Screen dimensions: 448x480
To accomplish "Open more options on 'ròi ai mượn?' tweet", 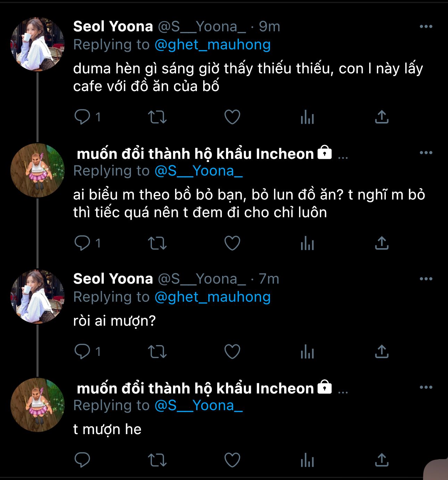I will (x=426, y=279).
